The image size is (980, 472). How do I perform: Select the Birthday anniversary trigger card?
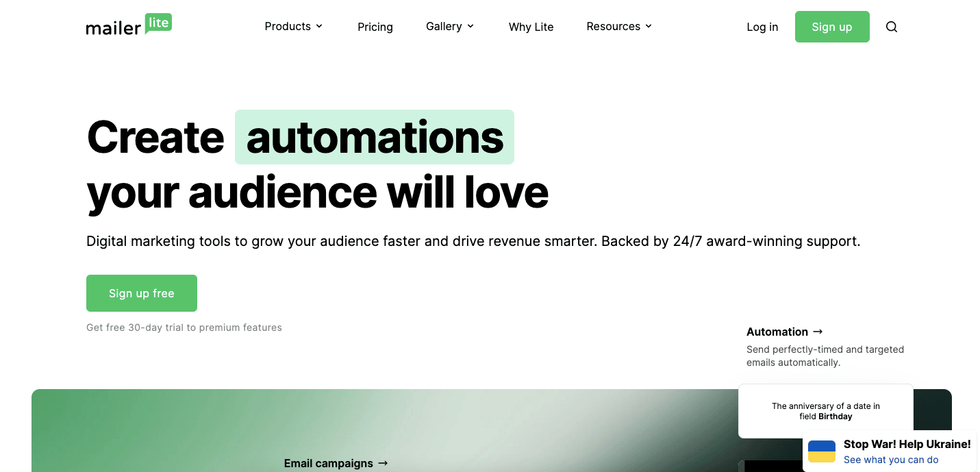click(x=825, y=411)
